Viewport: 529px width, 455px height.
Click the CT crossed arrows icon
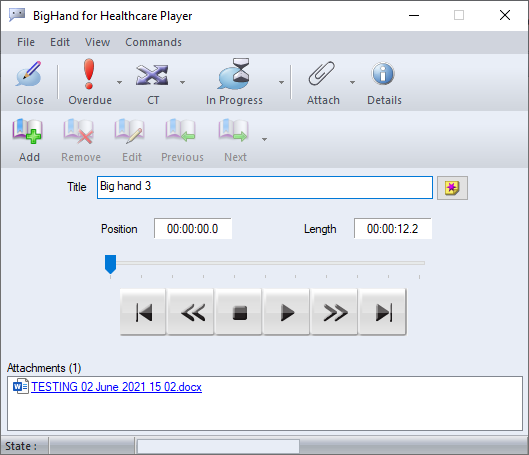pyautogui.click(x=152, y=75)
